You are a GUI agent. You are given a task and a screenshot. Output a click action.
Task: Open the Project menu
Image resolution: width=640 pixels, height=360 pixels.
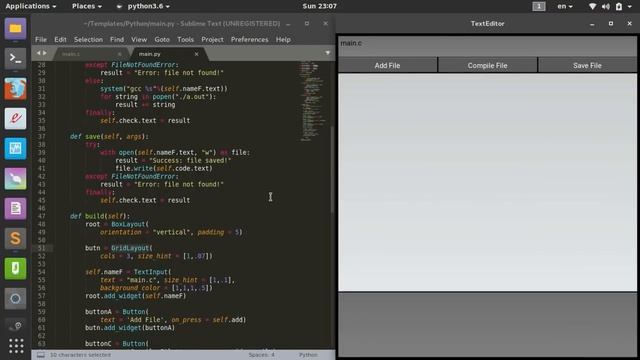click(212, 40)
